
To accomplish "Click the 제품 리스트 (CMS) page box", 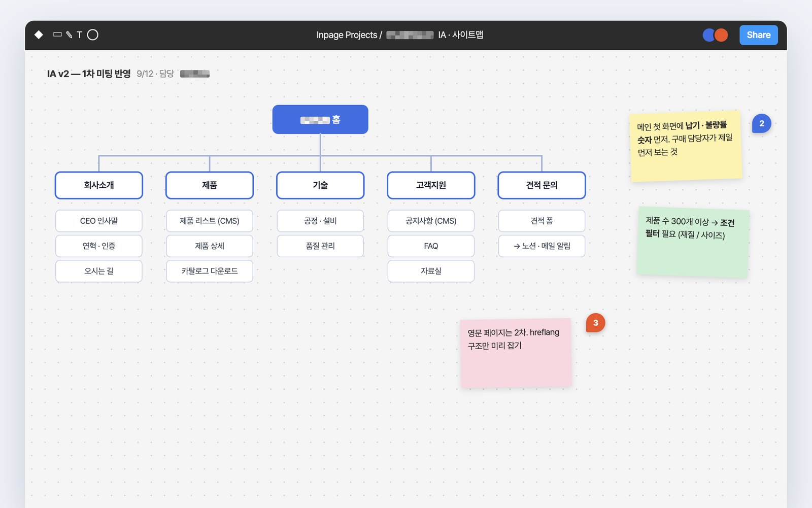I will tap(210, 221).
